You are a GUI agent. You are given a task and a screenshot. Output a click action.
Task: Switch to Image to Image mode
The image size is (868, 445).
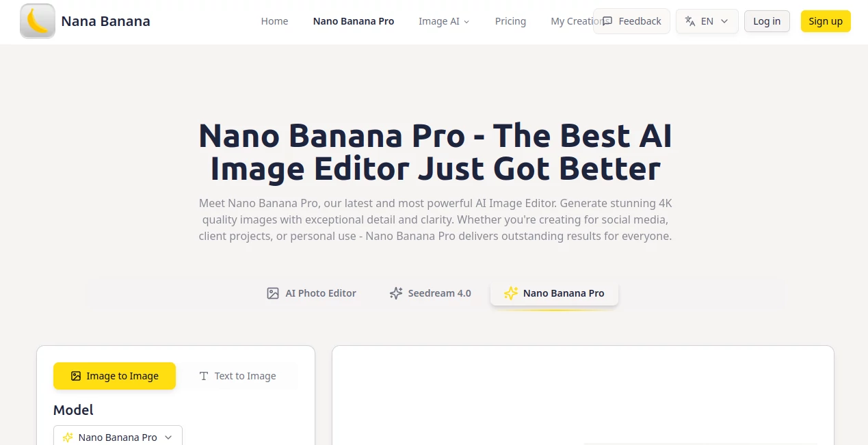click(x=114, y=376)
